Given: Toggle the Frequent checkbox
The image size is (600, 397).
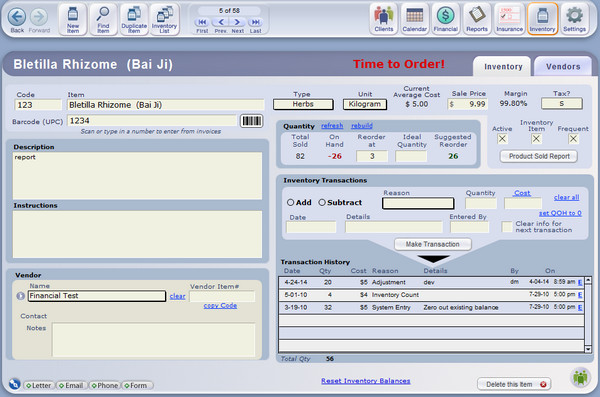Looking at the screenshot, I should 573,139.
